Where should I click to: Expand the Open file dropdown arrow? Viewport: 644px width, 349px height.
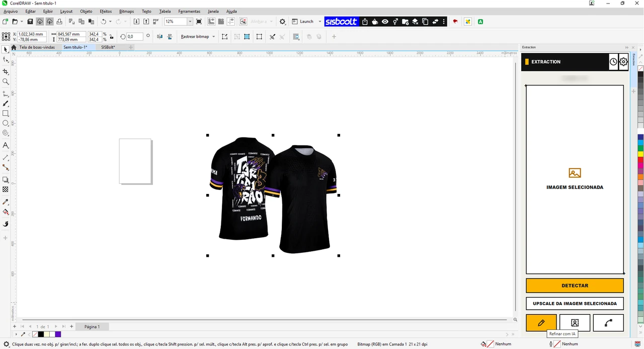[22, 22]
